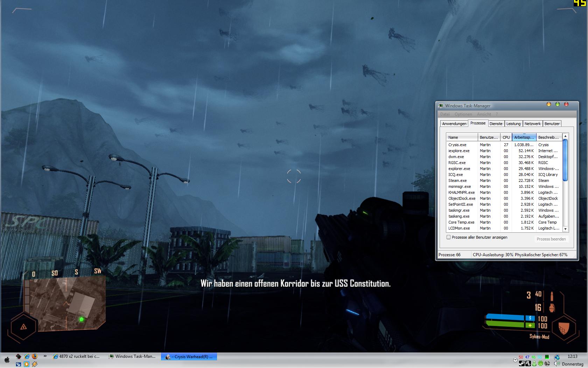Image resolution: width=588 pixels, height=368 pixels.
Task: Open the Apple-logo start button
Action: click(x=7, y=360)
